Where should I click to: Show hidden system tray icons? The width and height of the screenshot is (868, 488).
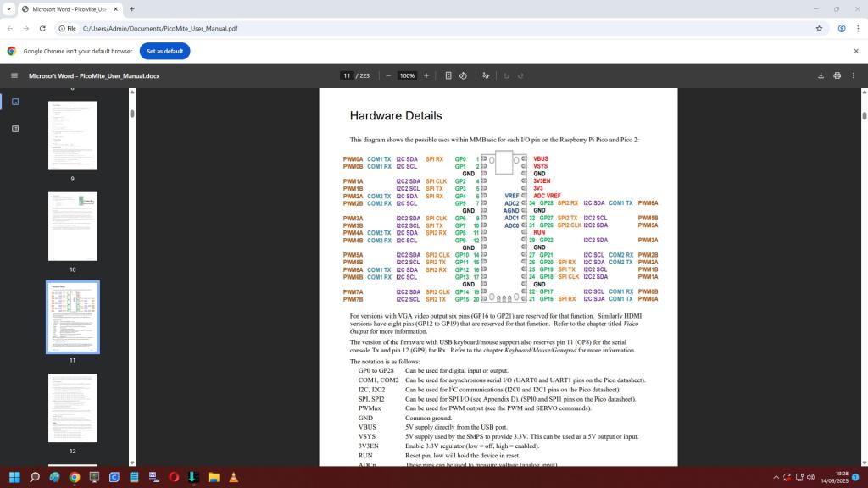click(x=776, y=477)
